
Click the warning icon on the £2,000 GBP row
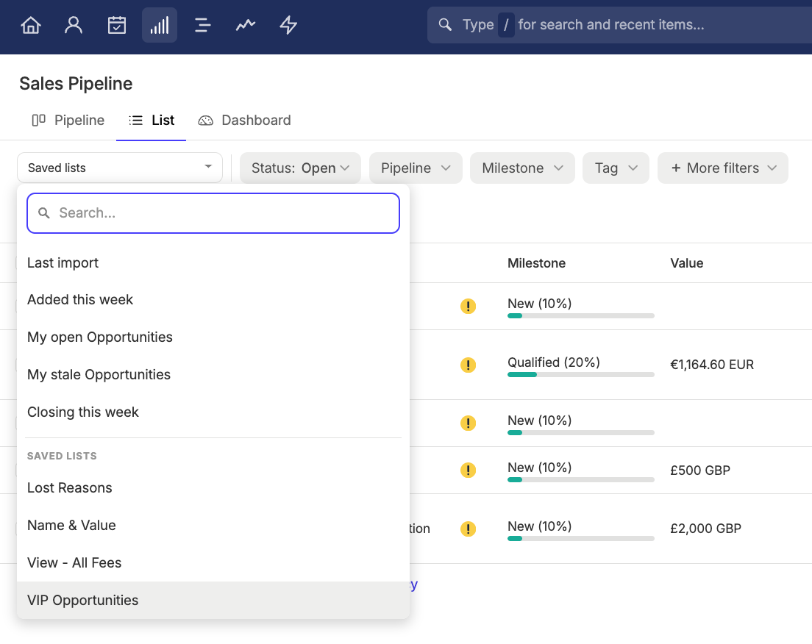point(468,529)
